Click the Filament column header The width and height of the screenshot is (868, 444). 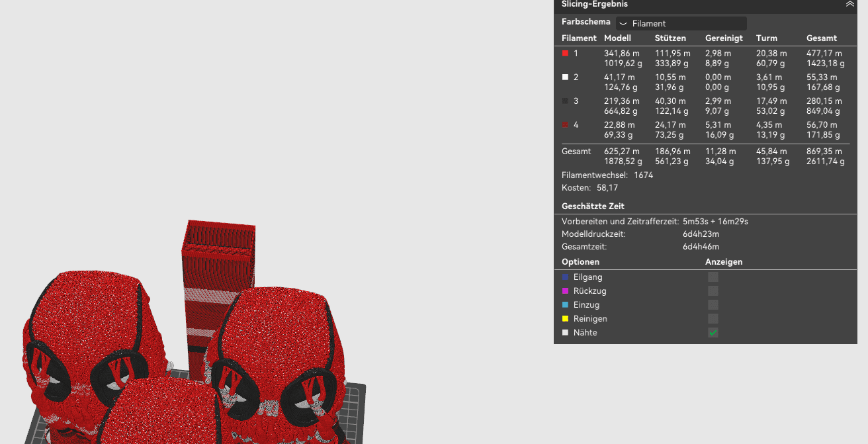pyautogui.click(x=579, y=38)
